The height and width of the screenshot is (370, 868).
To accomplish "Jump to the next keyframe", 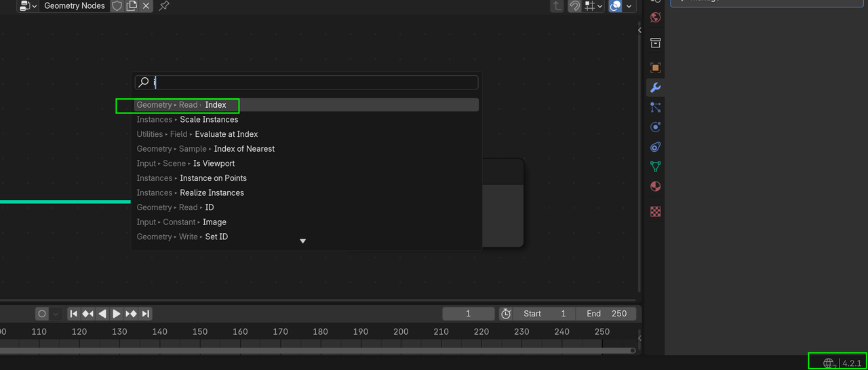I will tap(132, 314).
